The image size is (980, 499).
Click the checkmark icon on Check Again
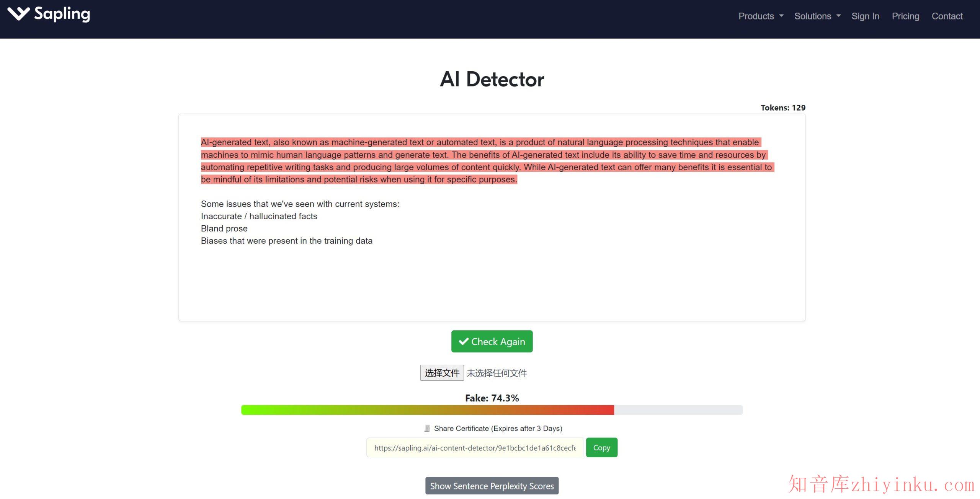[x=464, y=341]
